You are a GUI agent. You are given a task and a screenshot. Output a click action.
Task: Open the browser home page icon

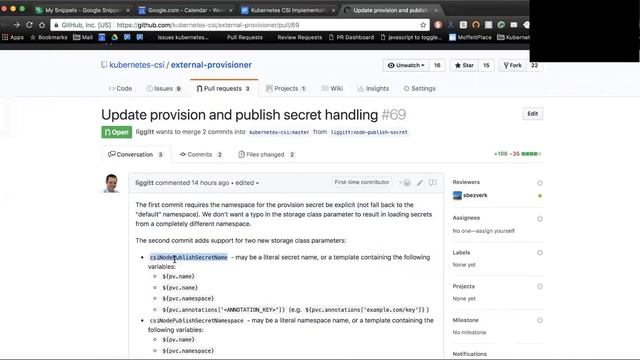42,25
